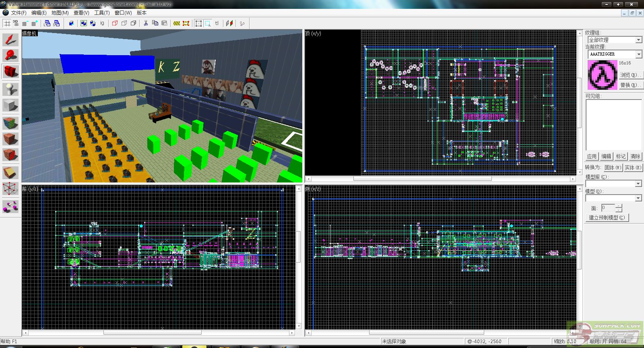Activate the Vertex manipulation wireframe cube tool
Screen dimensions: 644x348
tap(10, 188)
